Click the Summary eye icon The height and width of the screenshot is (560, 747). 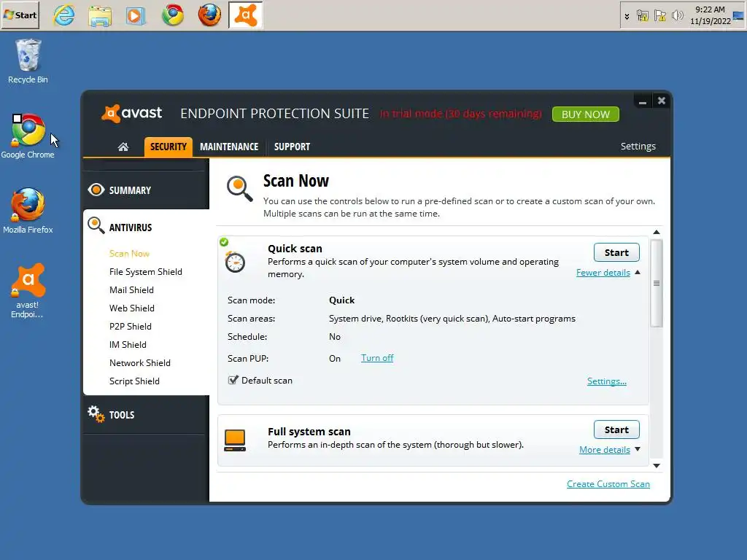(96, 190)
